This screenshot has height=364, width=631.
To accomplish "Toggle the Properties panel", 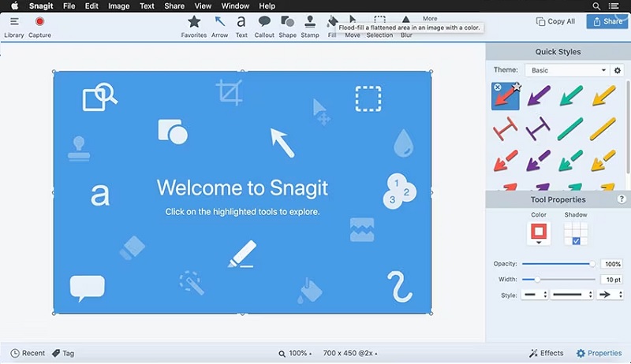I will pos(599,353).
